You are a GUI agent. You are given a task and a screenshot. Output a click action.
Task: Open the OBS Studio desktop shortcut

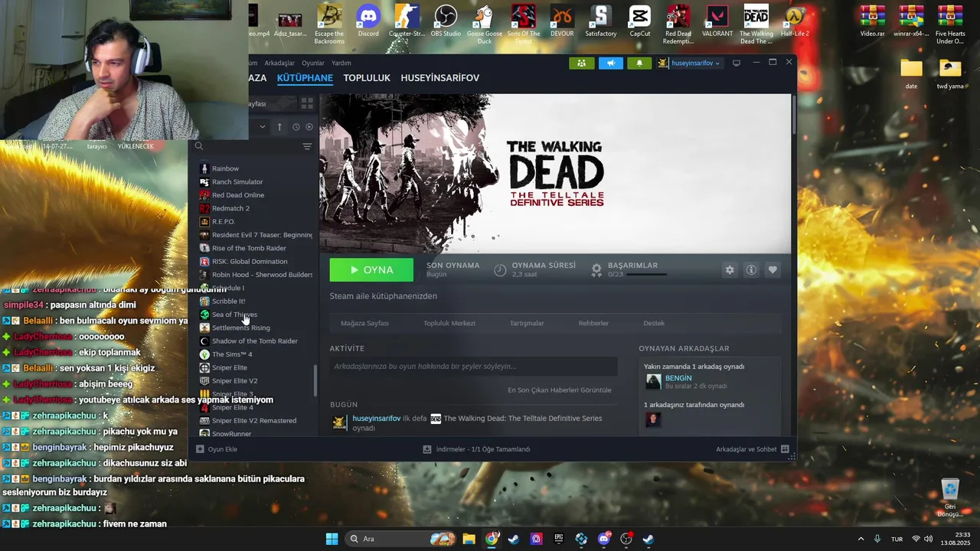(x=446, y=21)
